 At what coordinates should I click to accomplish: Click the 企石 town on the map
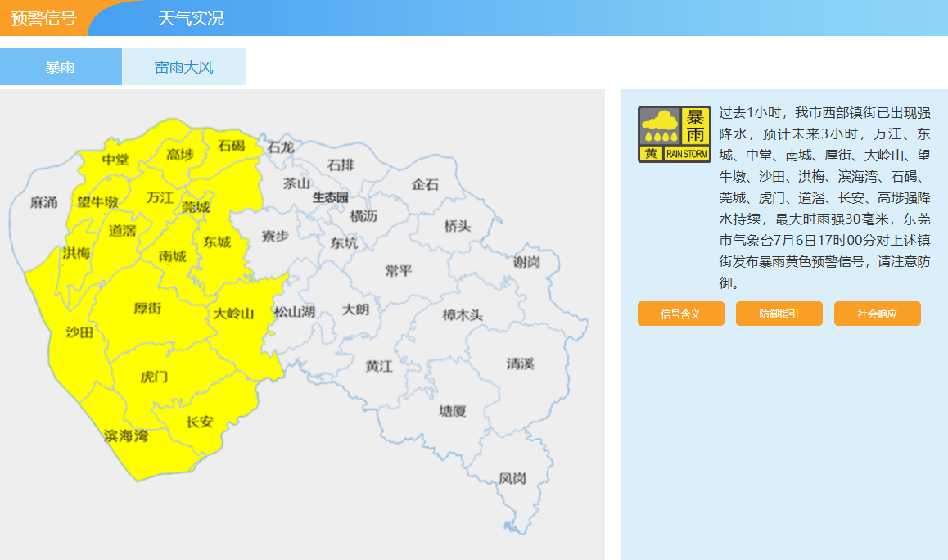coord(425,184)
